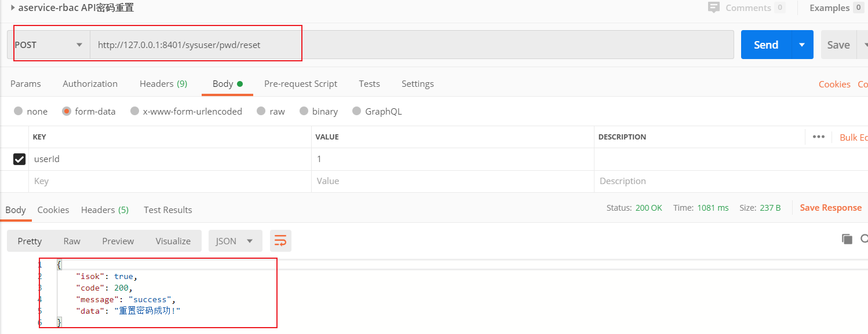The width and height of the screenshot is (868, 334).
Task: Copy the response with the copy icon
Action: click(x=847, y=239)
